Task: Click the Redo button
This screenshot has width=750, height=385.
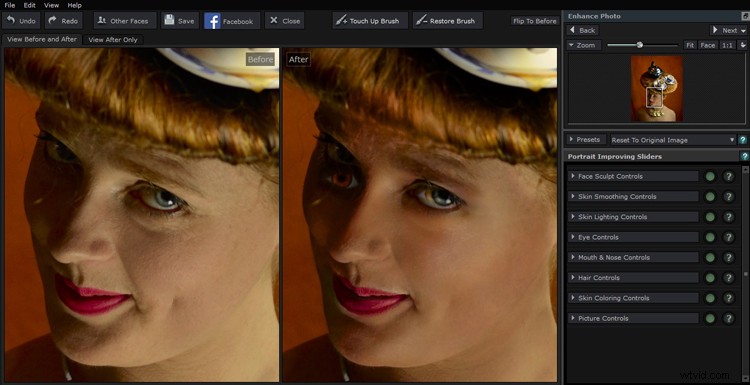Action: [64, 21]
